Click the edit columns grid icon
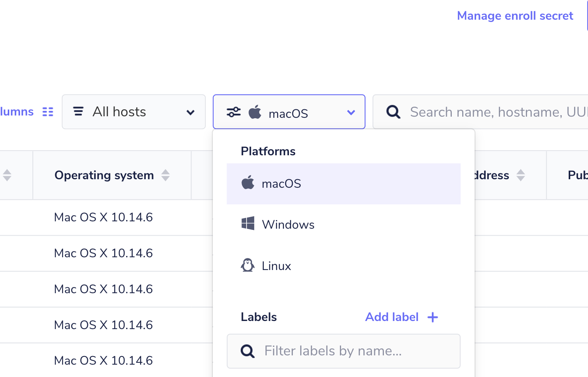Image resolution: width=588 pixels, height=377 pixels. [x=48, y=112]
